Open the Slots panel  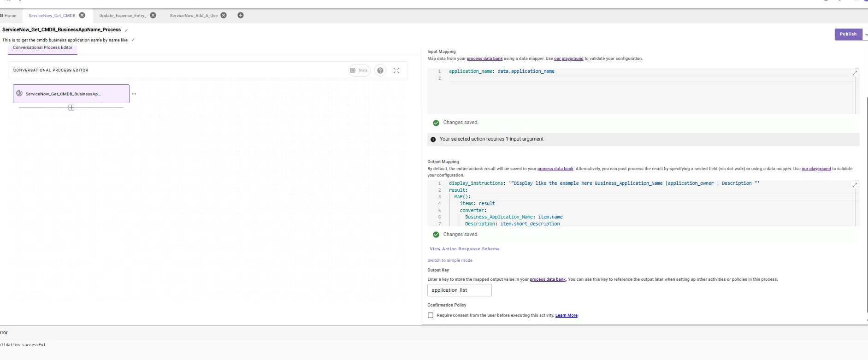(x=359, y=71)
